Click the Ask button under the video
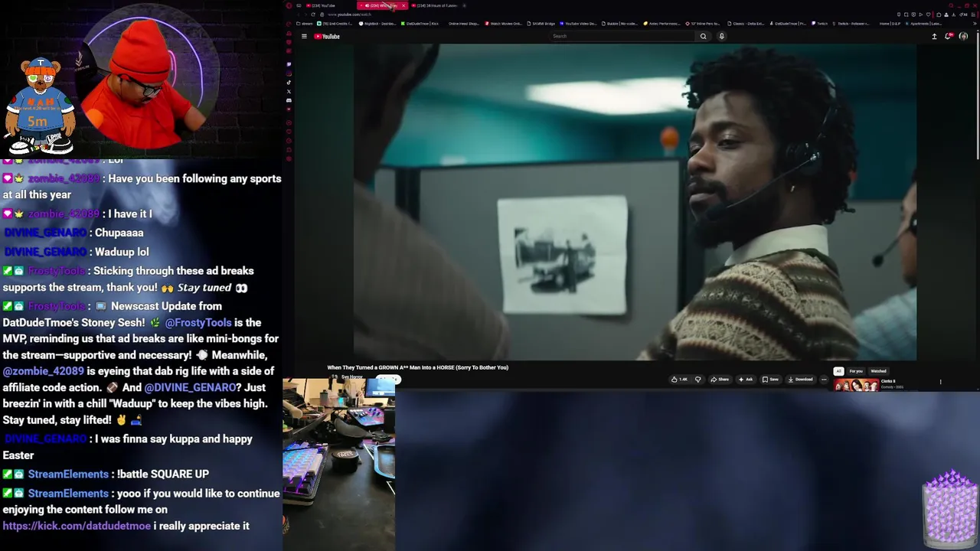 [746, 380]
